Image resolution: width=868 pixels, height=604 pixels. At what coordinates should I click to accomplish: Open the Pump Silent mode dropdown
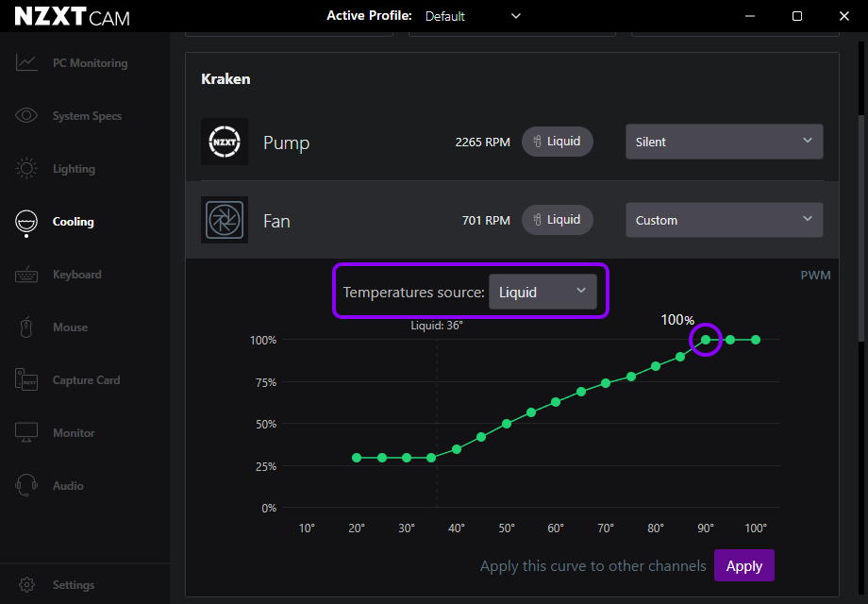(x=724, y=142)
